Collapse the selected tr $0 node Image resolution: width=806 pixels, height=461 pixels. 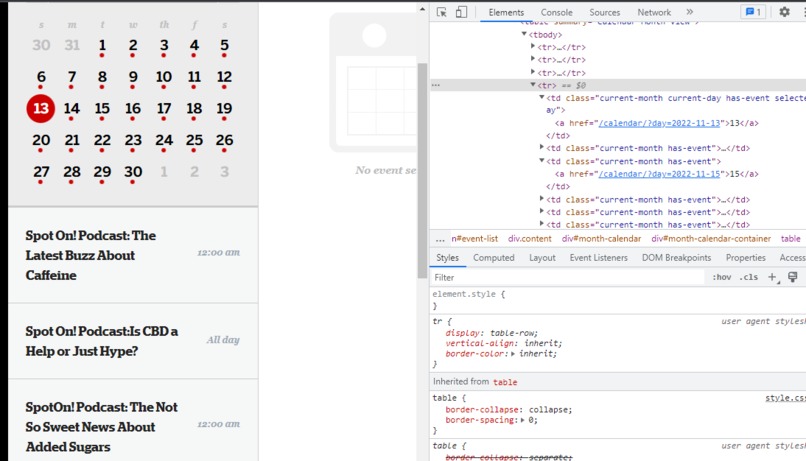pos(533,85)
